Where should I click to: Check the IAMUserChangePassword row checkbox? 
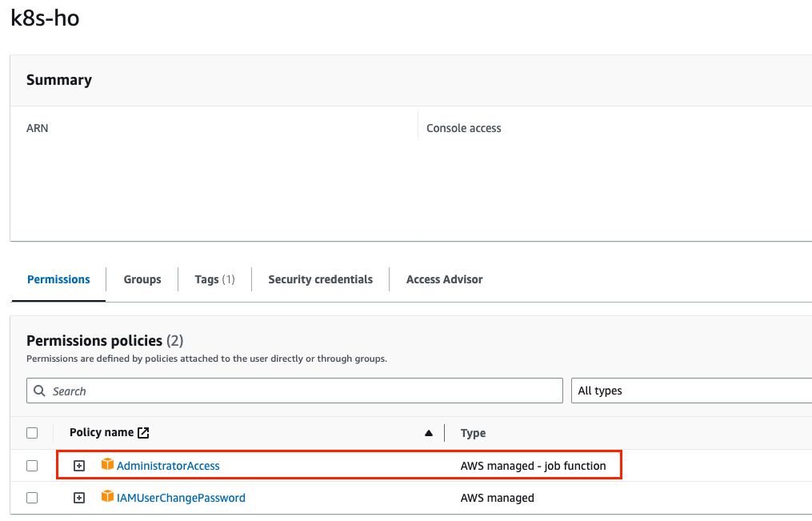(32, 498)
